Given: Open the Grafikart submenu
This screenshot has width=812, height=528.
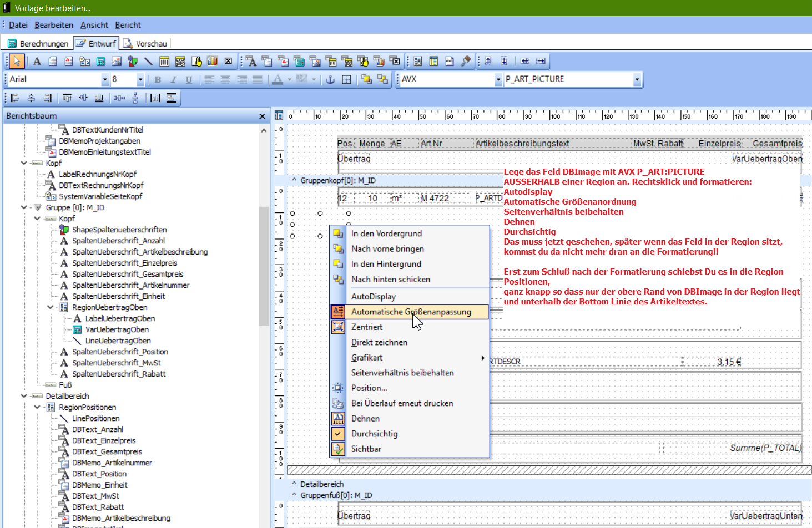Looking at the screenshot, I should pos(410,358).
